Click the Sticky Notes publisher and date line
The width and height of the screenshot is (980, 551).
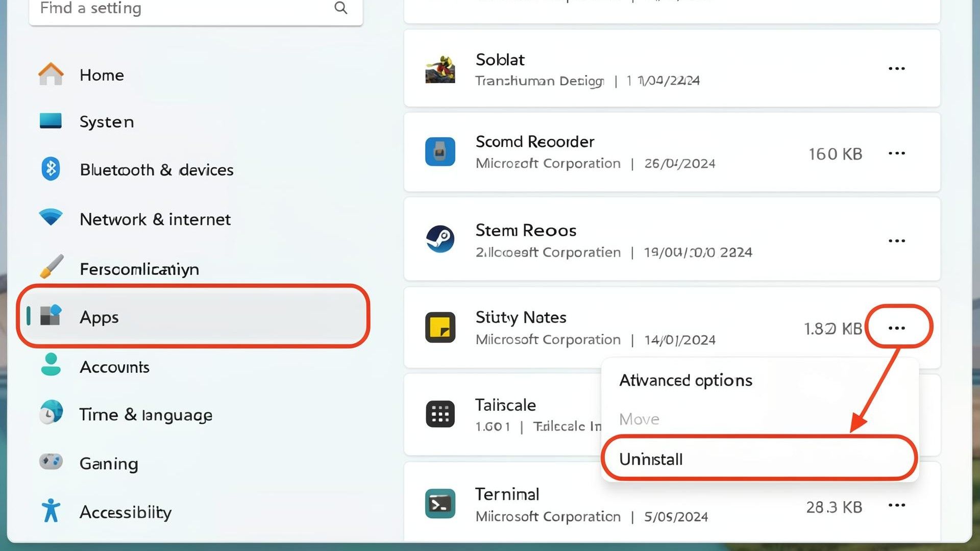[x=595, y=340]
